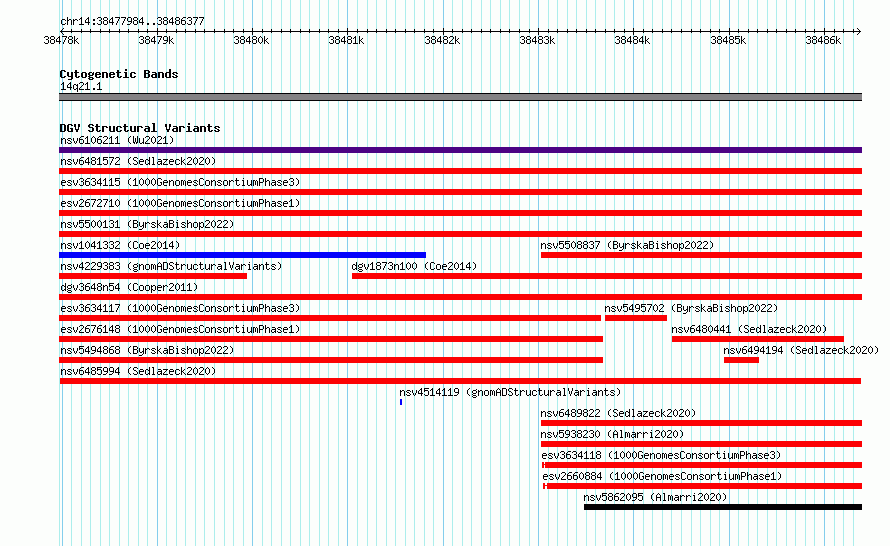Open nsv6485994 (Sedlazeck2020) variant label
The height and width of the screenshot is (546, 890).
138,371
